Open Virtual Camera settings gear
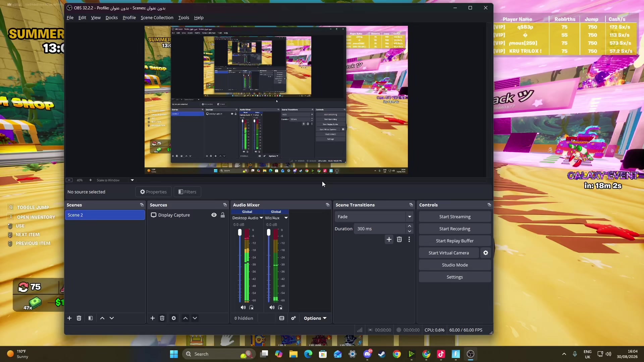 (486, 253)
